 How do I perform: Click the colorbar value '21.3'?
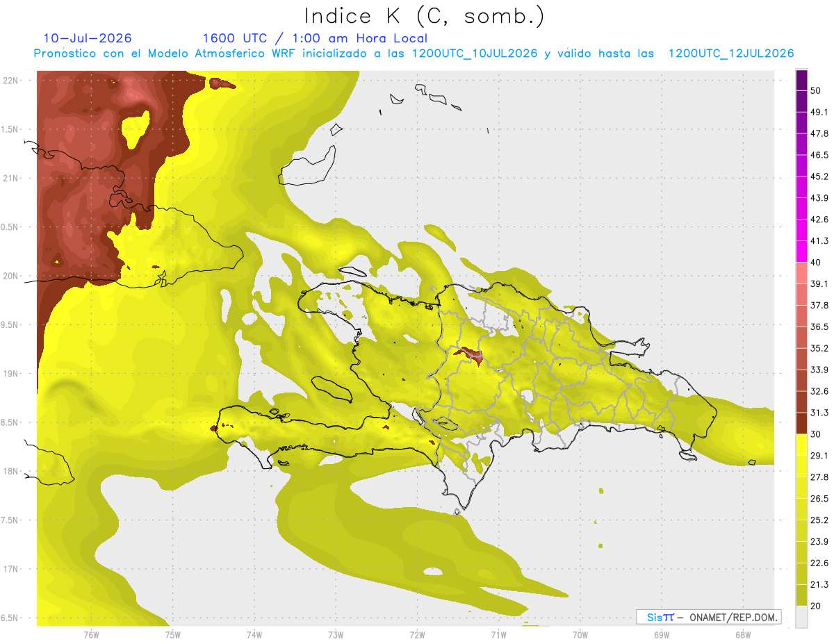(x=819, y=584)
